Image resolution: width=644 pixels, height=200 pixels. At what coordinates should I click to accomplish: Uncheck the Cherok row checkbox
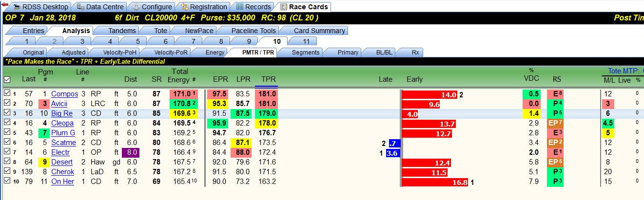(x=7, y=171)
